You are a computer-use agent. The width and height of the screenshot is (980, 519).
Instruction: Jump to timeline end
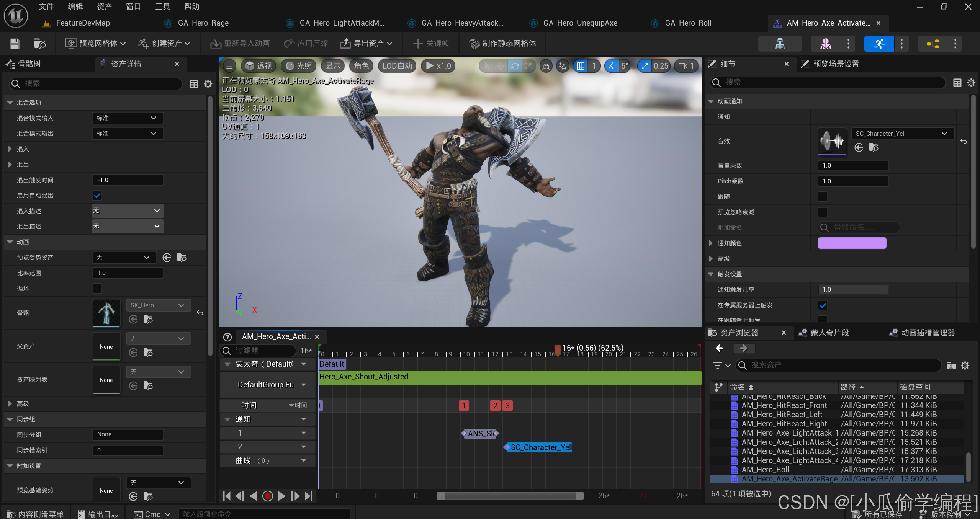[309, 496]
